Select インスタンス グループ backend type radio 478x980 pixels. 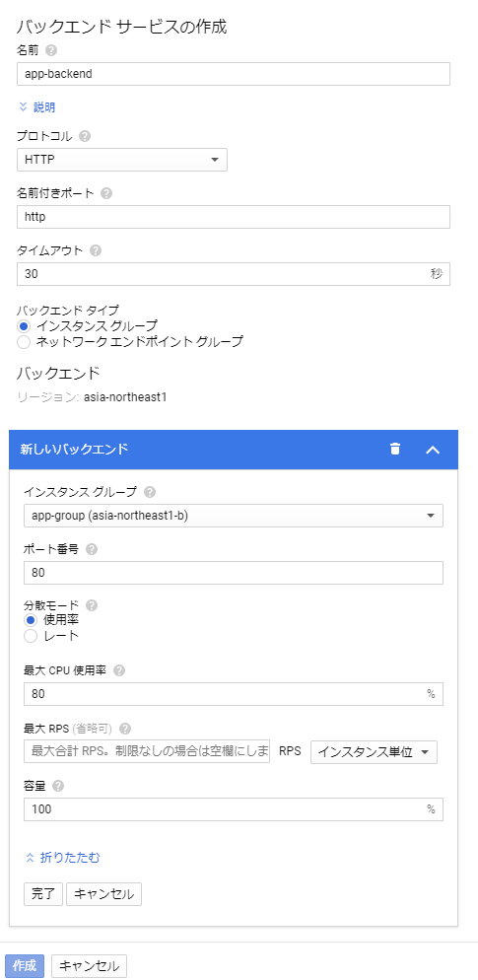pyautogui.click(x=23, y=325)
